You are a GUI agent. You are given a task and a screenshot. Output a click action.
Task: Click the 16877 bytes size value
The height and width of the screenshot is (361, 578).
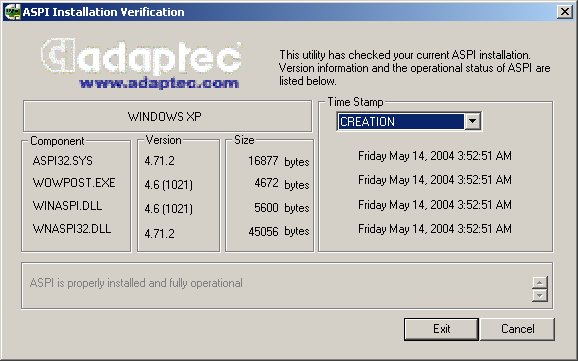pos(279,161)
